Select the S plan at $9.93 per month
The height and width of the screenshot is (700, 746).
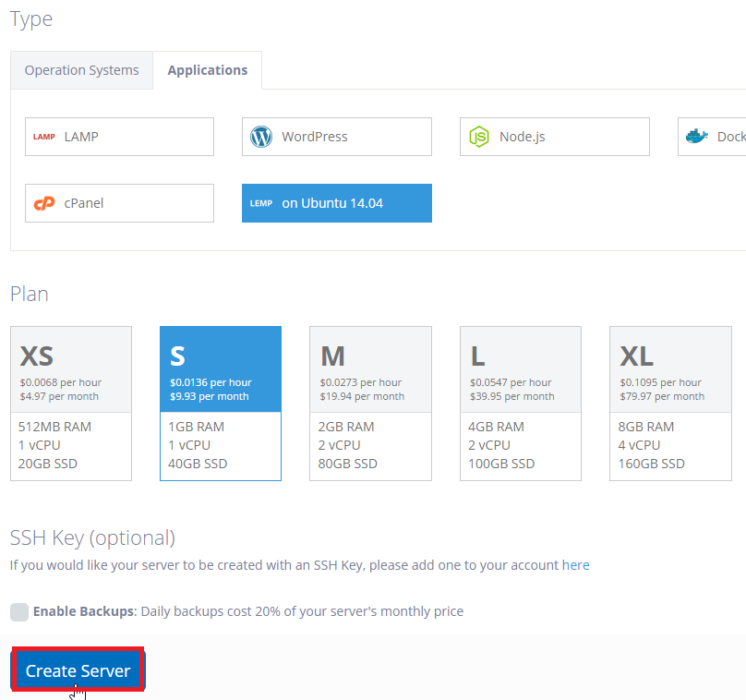tap(221, 404)
